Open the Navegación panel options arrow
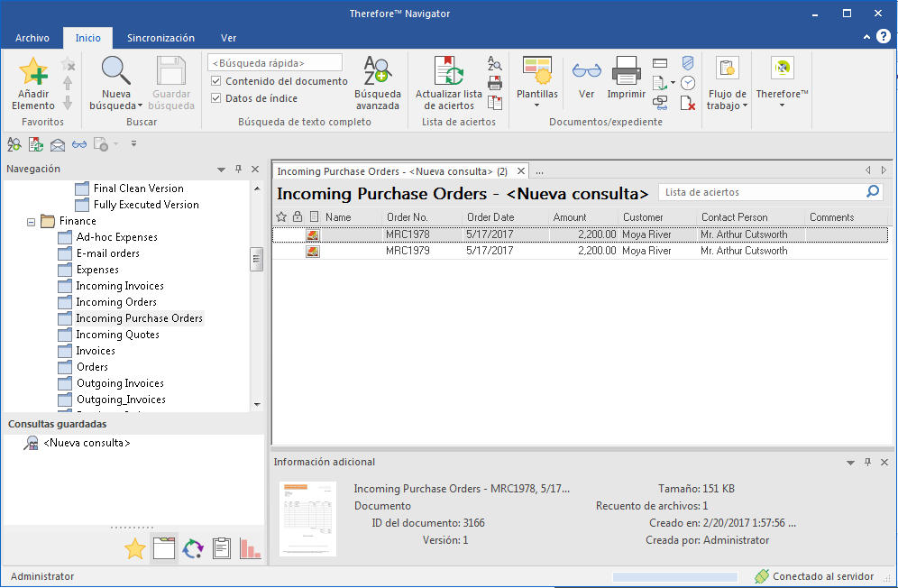This screenshot has height=588, width=898. click(x=221, y=169)
